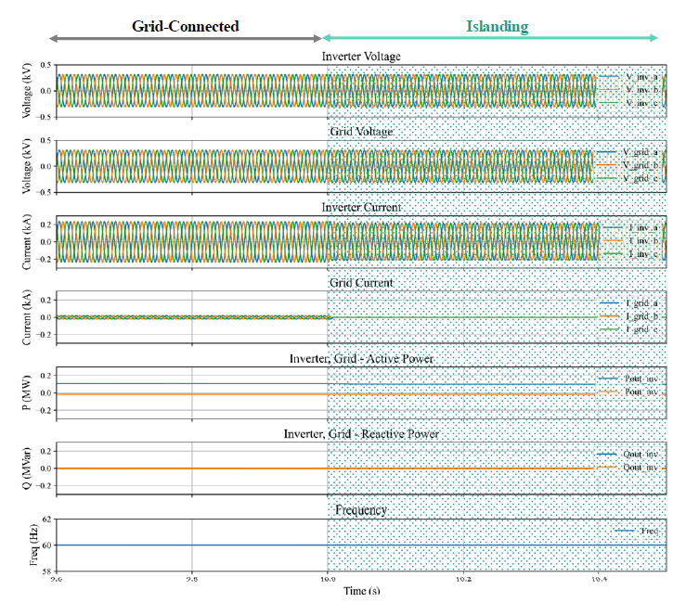The width and height of the screenshot is (686, 616).
Task: Select the Inverter Voltage plot title
Action: coord(362,57)
